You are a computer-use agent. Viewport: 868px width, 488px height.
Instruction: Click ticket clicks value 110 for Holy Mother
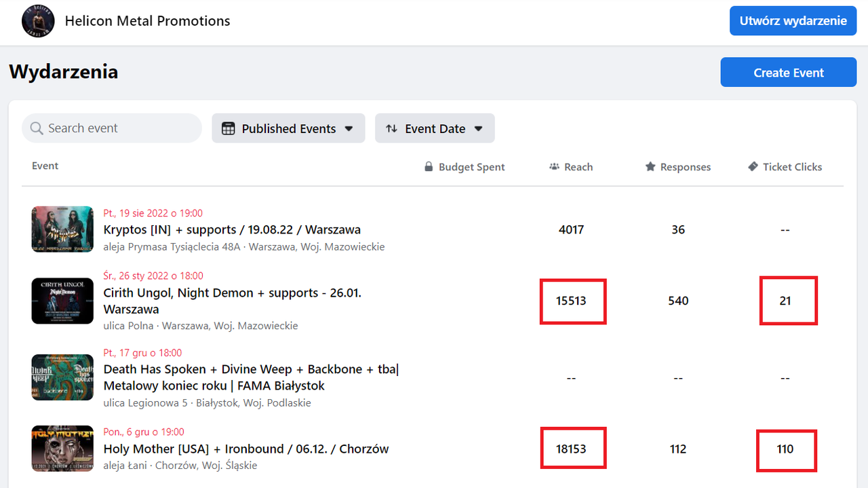coord(785,449)
